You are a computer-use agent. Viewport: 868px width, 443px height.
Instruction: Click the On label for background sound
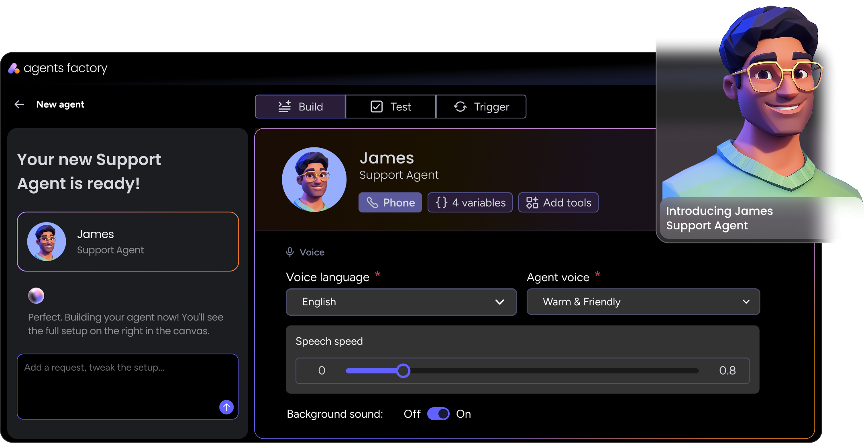463,414
